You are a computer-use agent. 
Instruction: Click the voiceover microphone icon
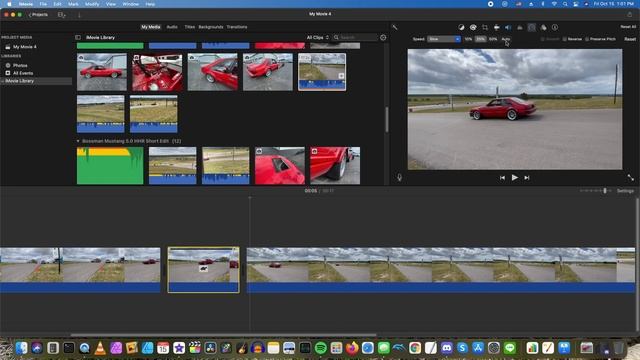coord(400,178)
